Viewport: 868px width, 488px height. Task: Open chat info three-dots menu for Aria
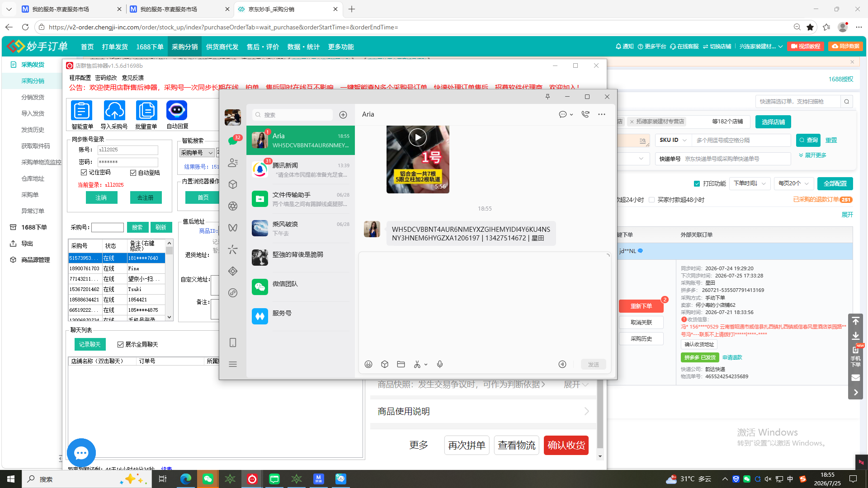602,114
